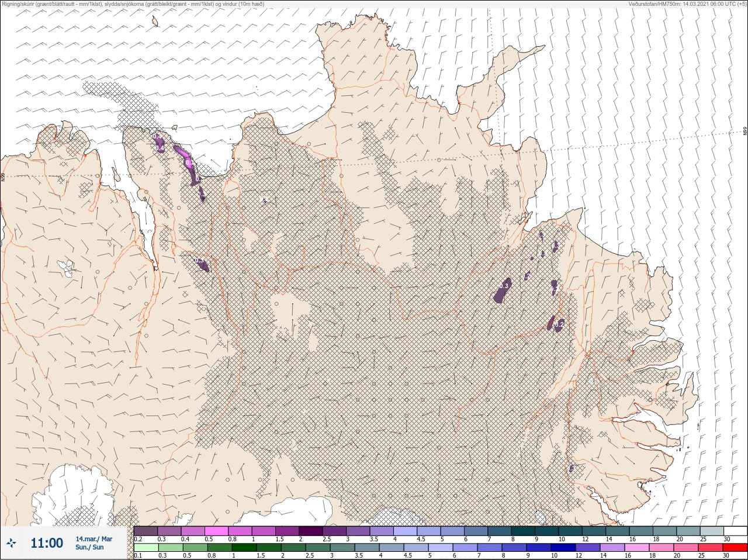Click the '14.mar./ Mar' date label
This screenshot has width=748, height=560.
(x=94, y=539)
